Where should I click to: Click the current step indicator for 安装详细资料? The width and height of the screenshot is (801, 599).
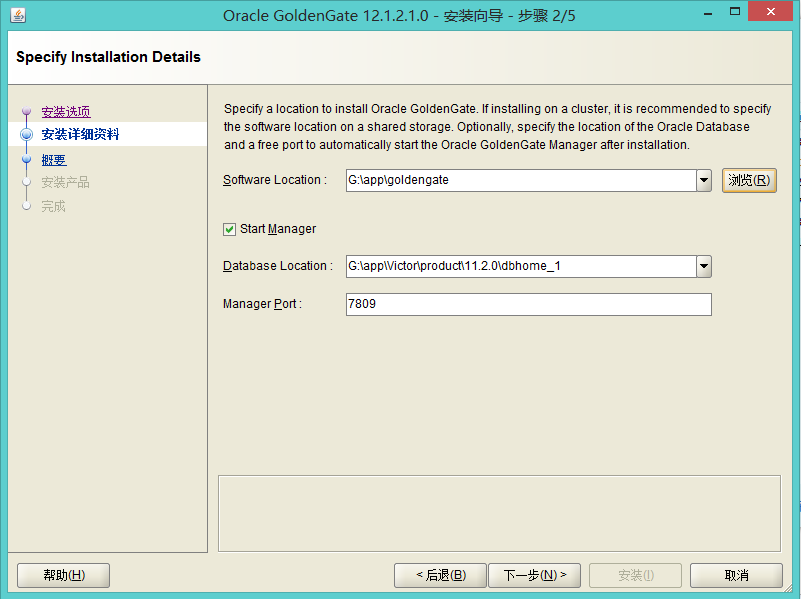click(x=27, y=134)
